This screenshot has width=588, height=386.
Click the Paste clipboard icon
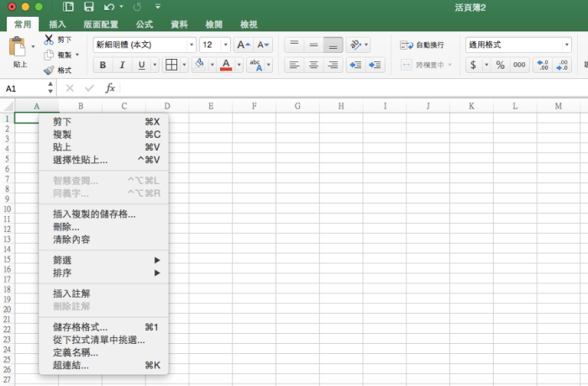pos(18,47)
